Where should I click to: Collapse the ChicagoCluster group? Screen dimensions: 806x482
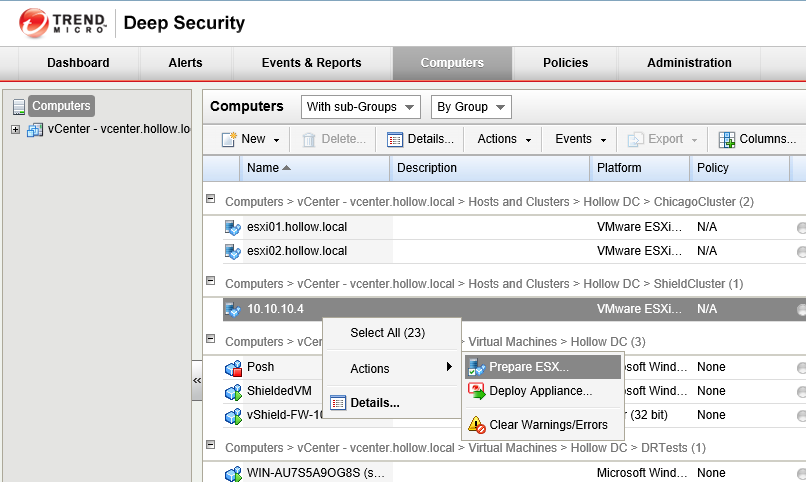pos(210,200)
